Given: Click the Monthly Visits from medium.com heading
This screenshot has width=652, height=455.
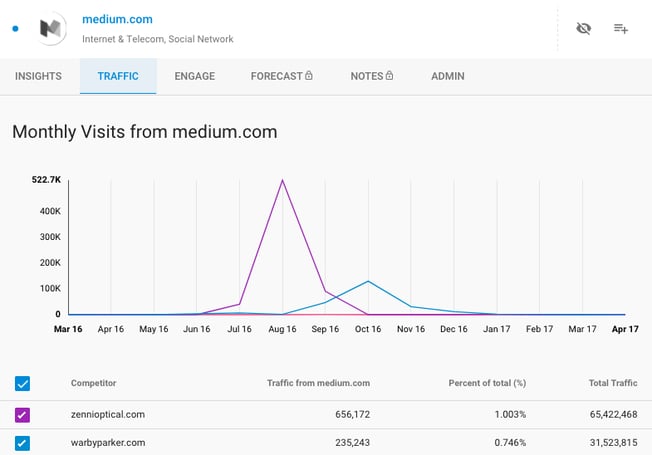Looking at the screenshot, I should click(145, 132).
